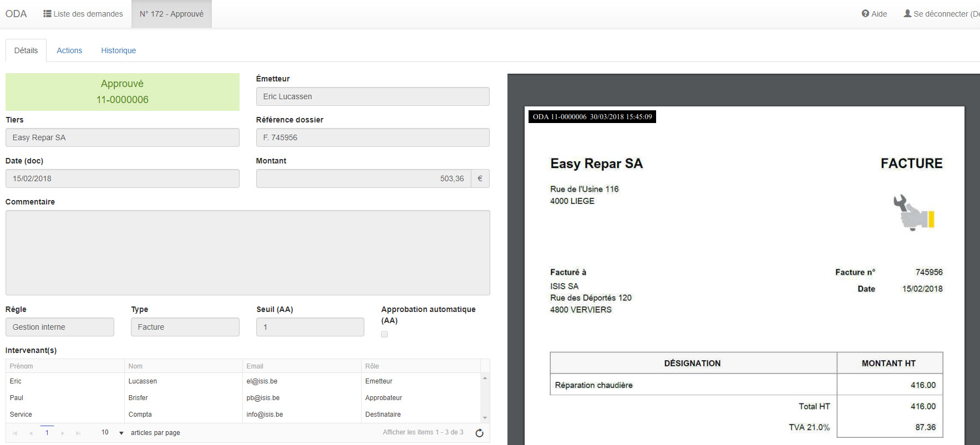Refresh the Intervenant(s) grid
The image size is (980, 445).
coord(479,433)
